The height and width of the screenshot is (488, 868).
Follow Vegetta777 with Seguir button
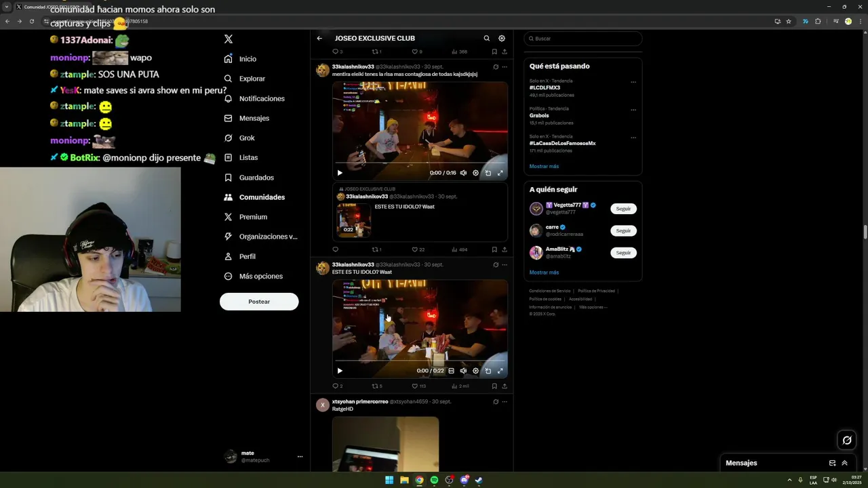(x=623, y=209)
